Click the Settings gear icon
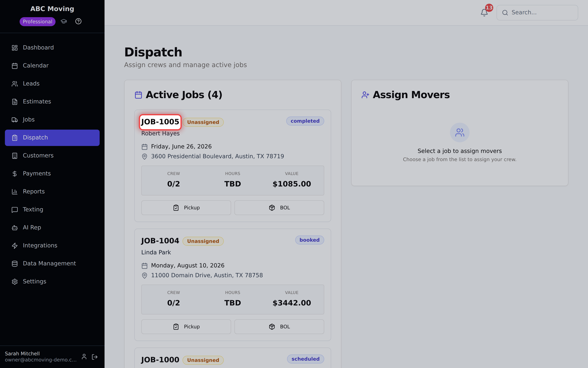 [14, 282]
